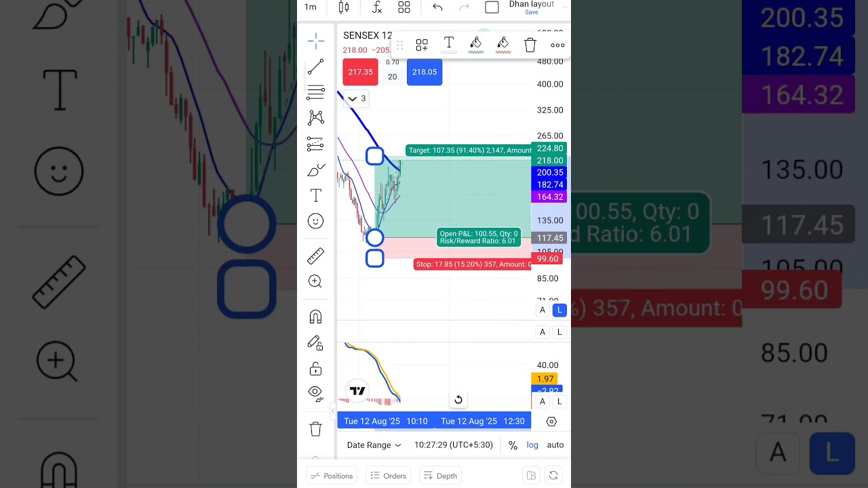Select the long position entry circle handle
This screenshot has width=868, height=488.
tap(375, 238)
